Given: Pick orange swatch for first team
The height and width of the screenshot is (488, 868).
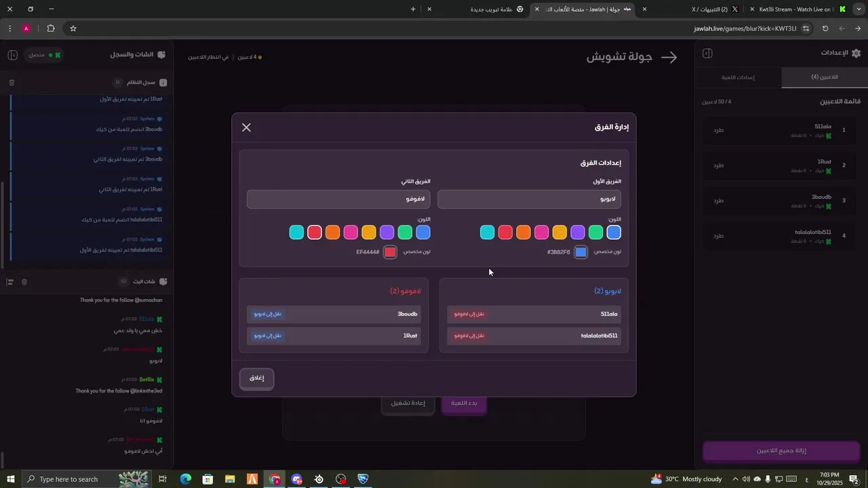Looking at the screenshot, I should pyautogui.click(x=524, y=232).
